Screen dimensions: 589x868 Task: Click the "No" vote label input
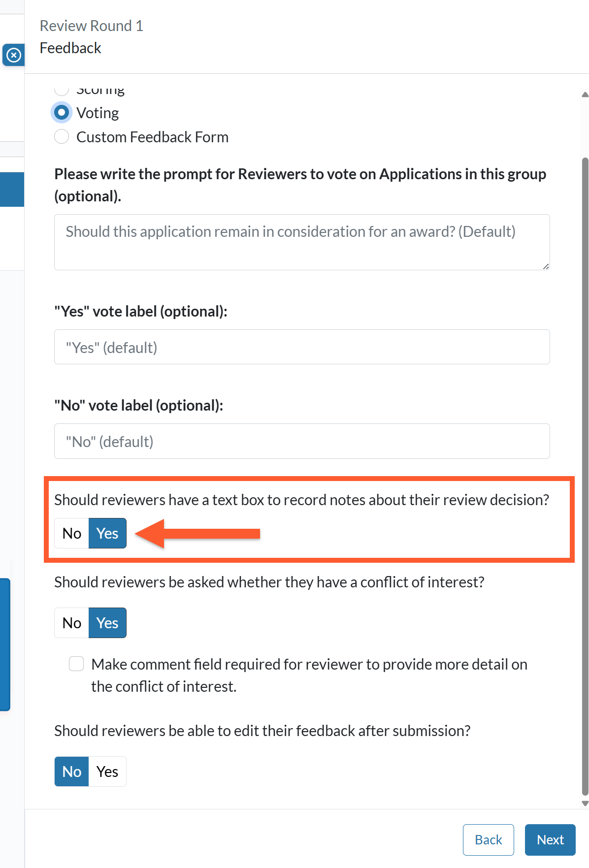click(302, 441)
